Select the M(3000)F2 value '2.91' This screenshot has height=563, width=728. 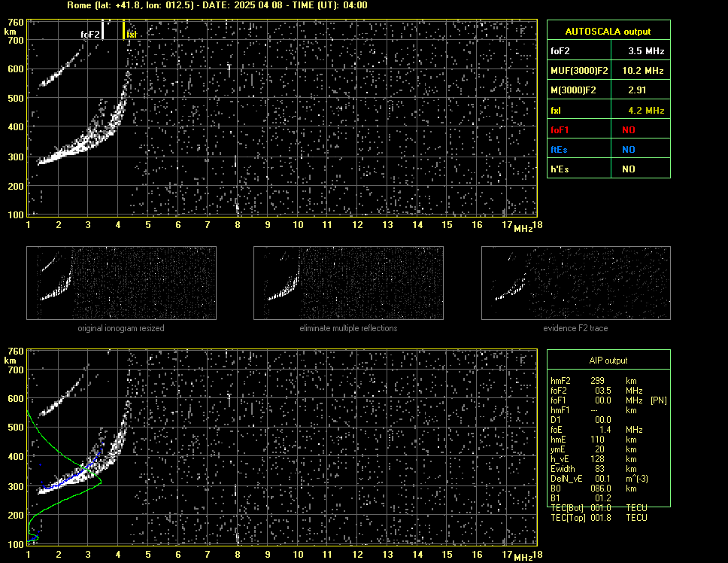(637, 90)
